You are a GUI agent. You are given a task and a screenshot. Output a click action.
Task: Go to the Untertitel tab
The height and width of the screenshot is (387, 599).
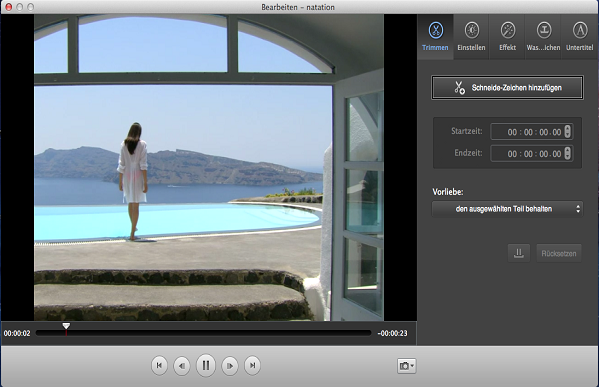click(x=580, y=37)
